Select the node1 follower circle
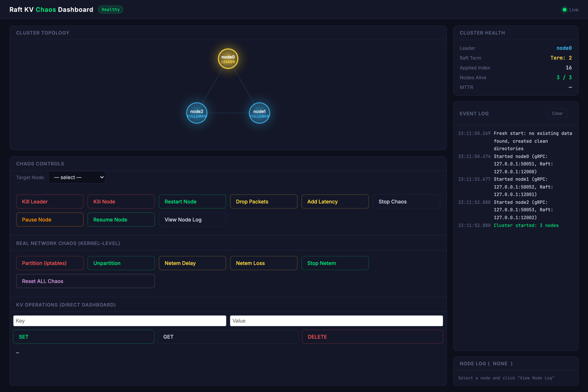588x392 pixels. click(259, 113)
